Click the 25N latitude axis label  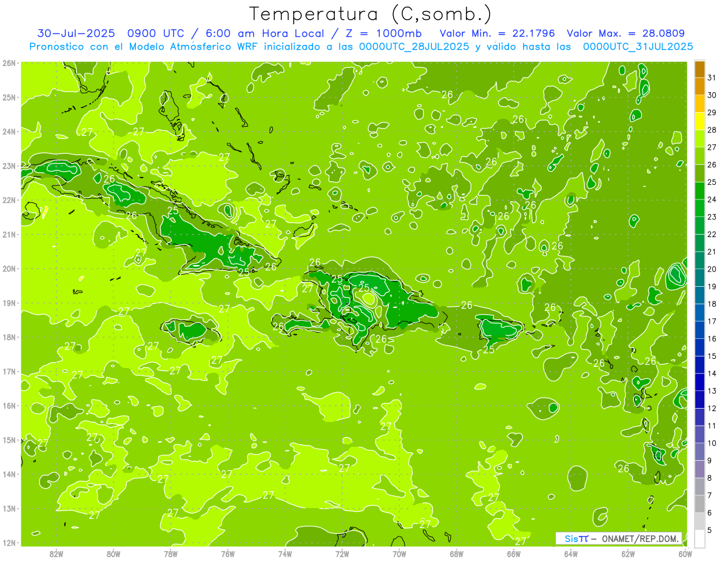pyautogui.click(x=8, y=97)
